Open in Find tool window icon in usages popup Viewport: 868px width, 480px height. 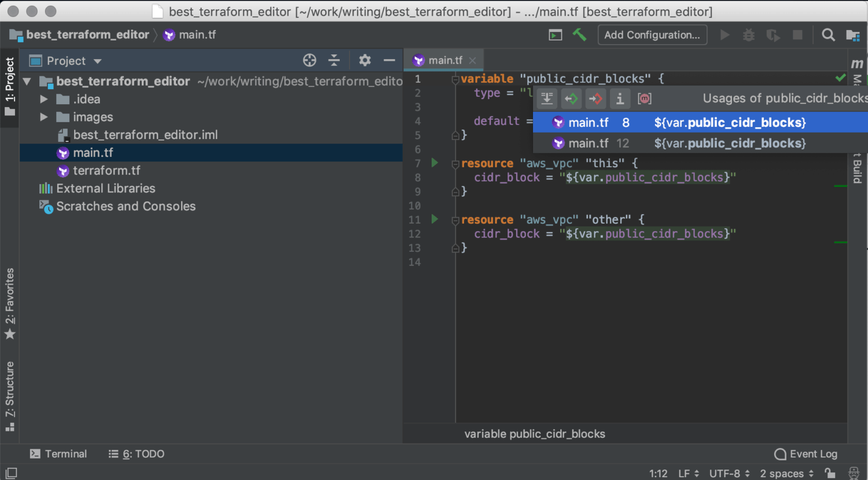tap(547, 98)
